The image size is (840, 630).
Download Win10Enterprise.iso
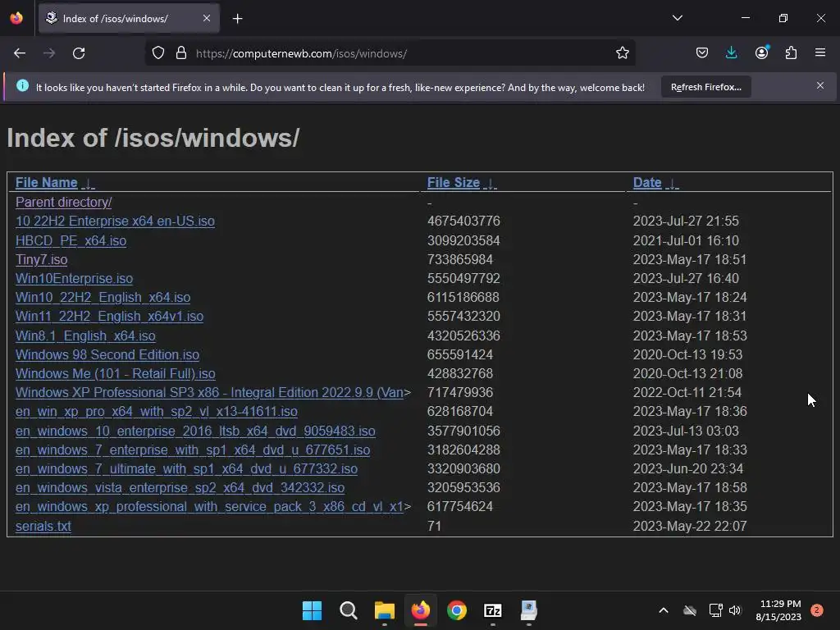click(x=74, y=279)
